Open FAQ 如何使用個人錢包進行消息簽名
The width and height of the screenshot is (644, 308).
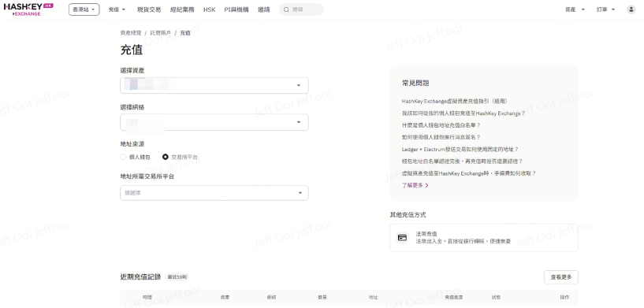click(441, 137)
